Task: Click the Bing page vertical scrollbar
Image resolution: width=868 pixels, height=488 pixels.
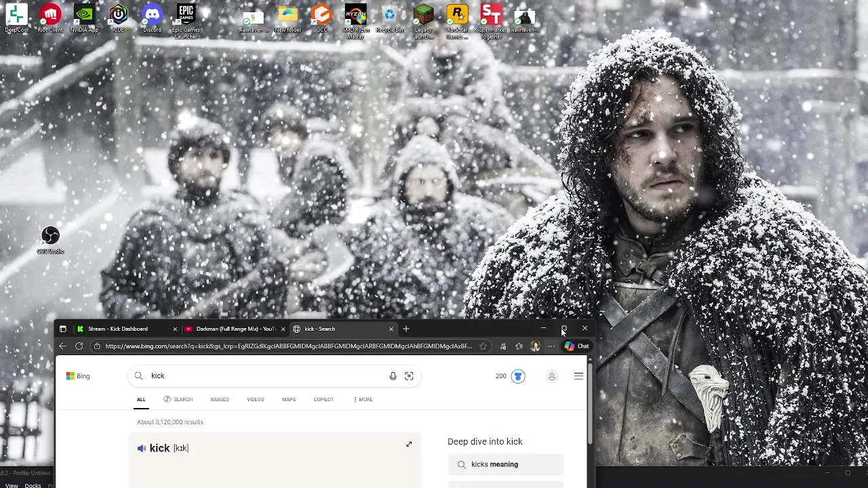Action: pos(591,403)
